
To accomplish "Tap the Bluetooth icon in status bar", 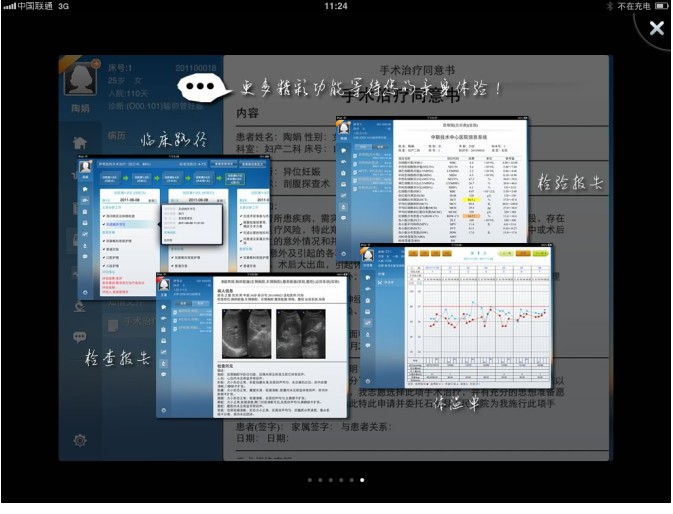I will [607, 6].
